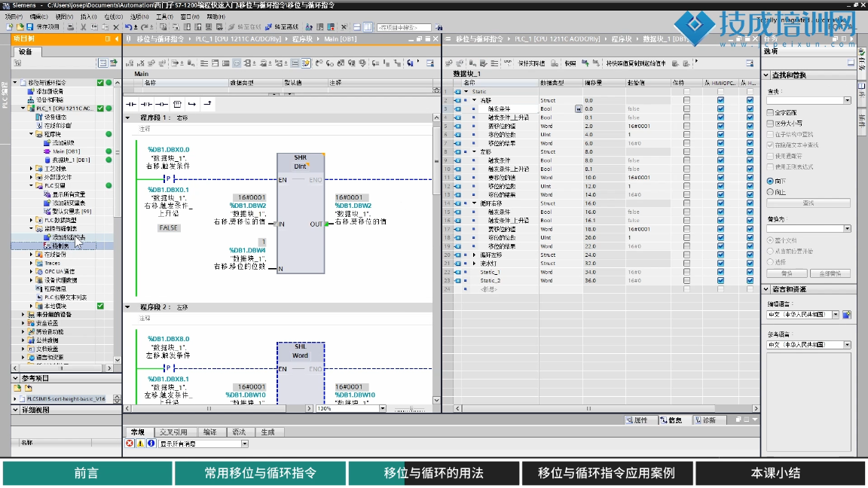Open the 编辑 (Edit) menu

(x=38, y=17)
